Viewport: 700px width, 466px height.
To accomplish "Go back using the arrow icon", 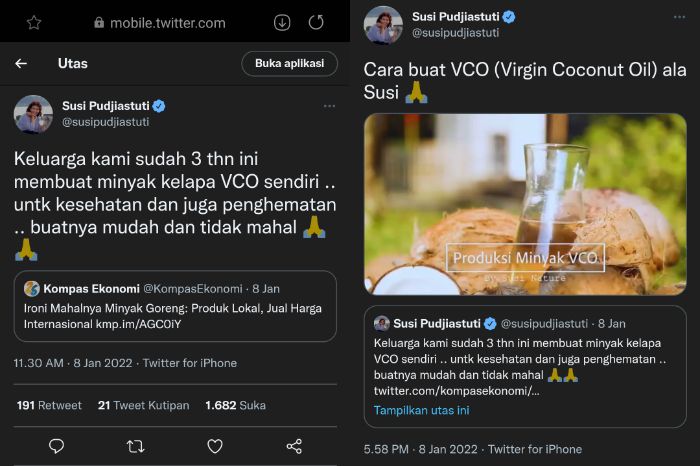I will click(x=21, y=63).
